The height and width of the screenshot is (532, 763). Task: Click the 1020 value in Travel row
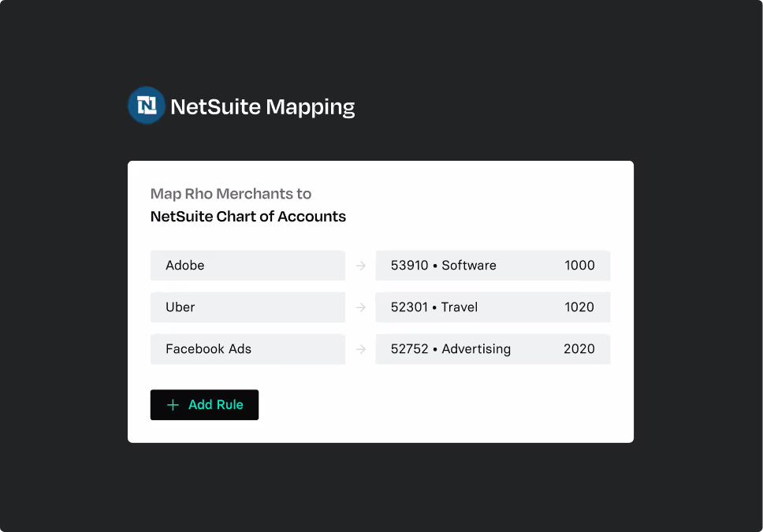click(579, 307)
